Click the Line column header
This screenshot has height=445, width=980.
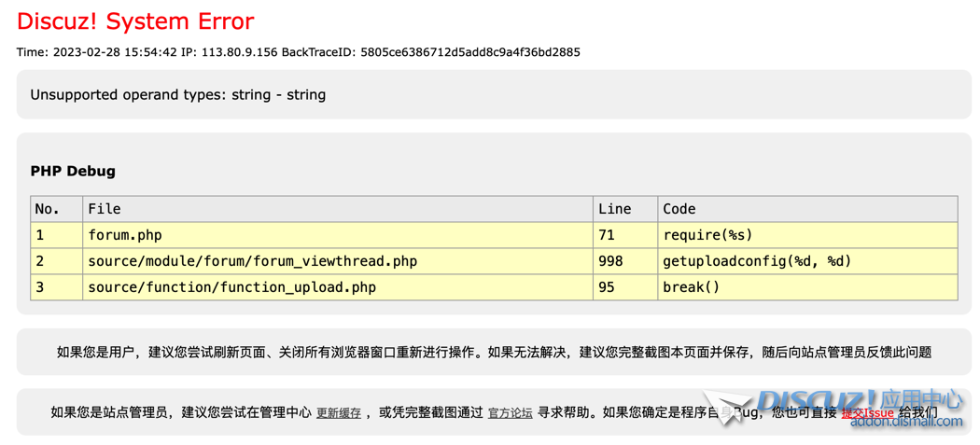(614, 209)
